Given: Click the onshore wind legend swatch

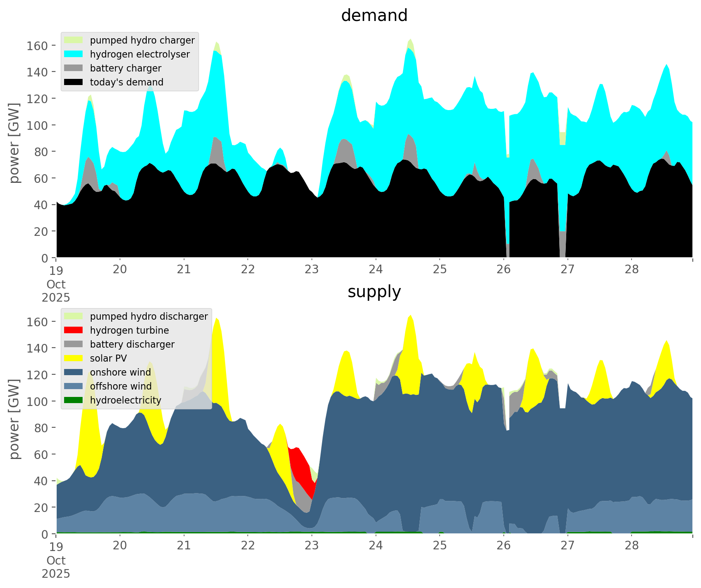Looking at the screenshot, I should coord(74,372).
